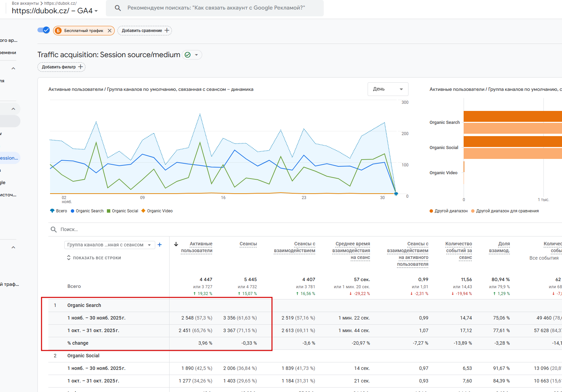This screenshot has height=392, width=562.
Task: Remove the Бесплатный трафик comparison chip
Action: pyautogui.click(x=110, y=31)
